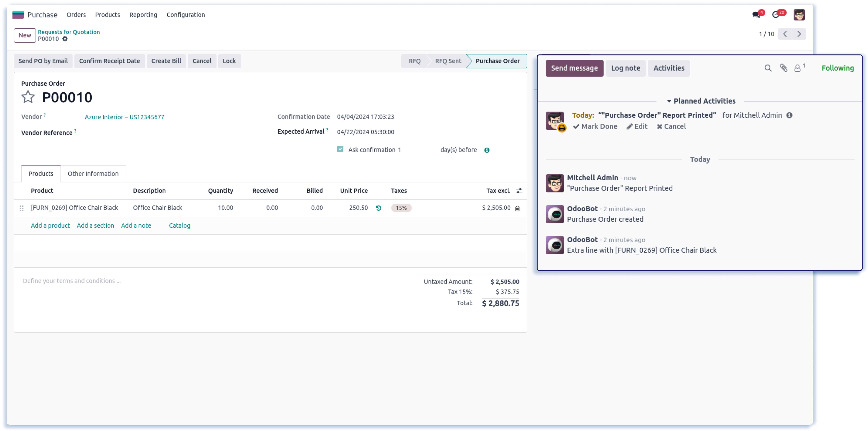Grab the drag handle of the product row
This screenshot has height=431, width=868.
click(x=22, y=208)
